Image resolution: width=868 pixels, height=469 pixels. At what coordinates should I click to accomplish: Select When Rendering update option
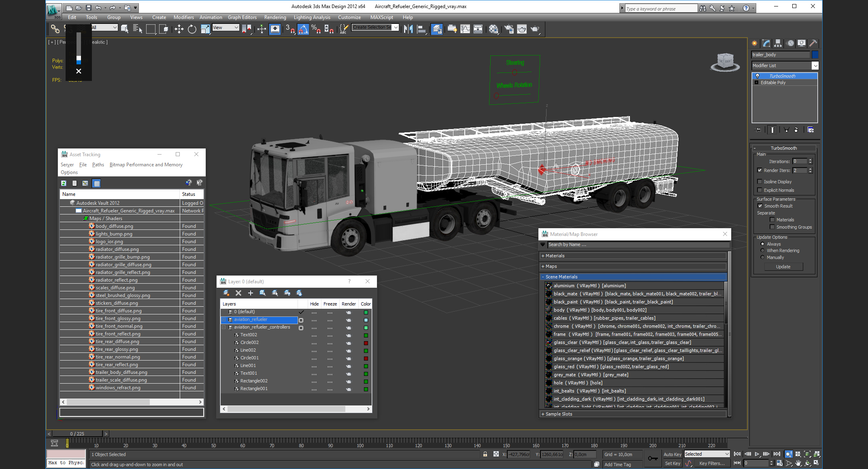(763, 250)
